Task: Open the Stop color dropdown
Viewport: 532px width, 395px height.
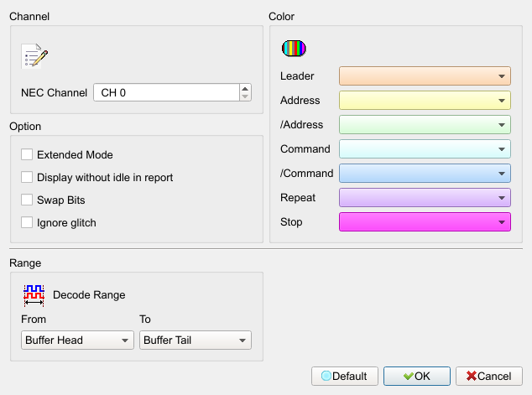Action: [x=425, y=222]
